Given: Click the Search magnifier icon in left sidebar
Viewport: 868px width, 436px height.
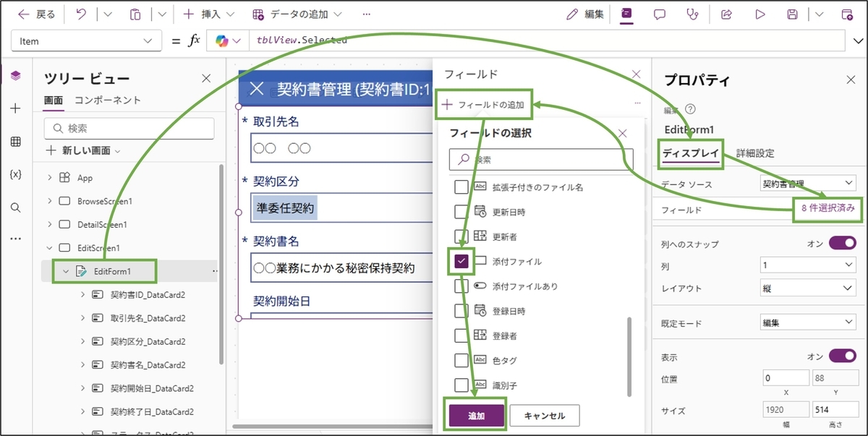Looking at the screenshot, I should (x=16, y=208).
